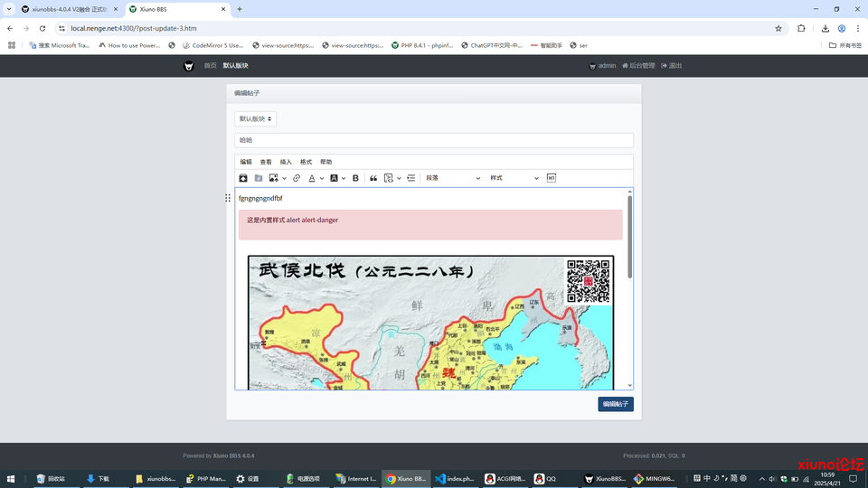Toggle blockquote formatting
Viewport: 868px width, 488px height.
coord(373,178)
